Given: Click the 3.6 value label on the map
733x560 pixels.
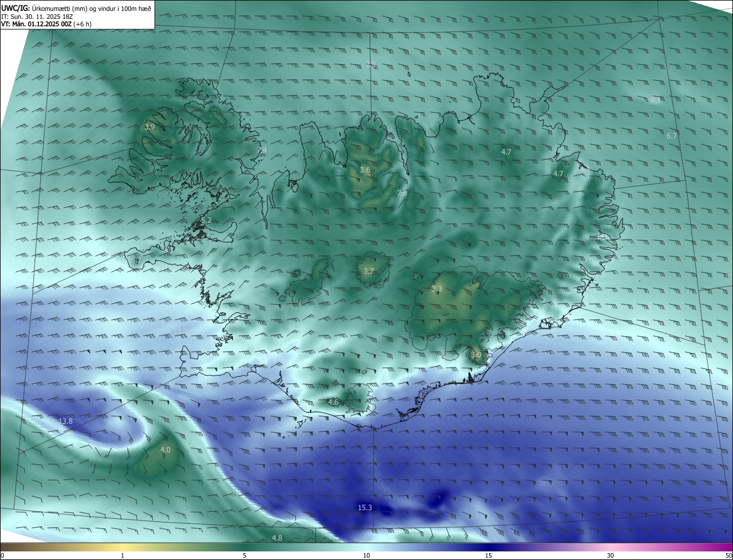Looking at the screenshot, I should click(x=365, y=170).
